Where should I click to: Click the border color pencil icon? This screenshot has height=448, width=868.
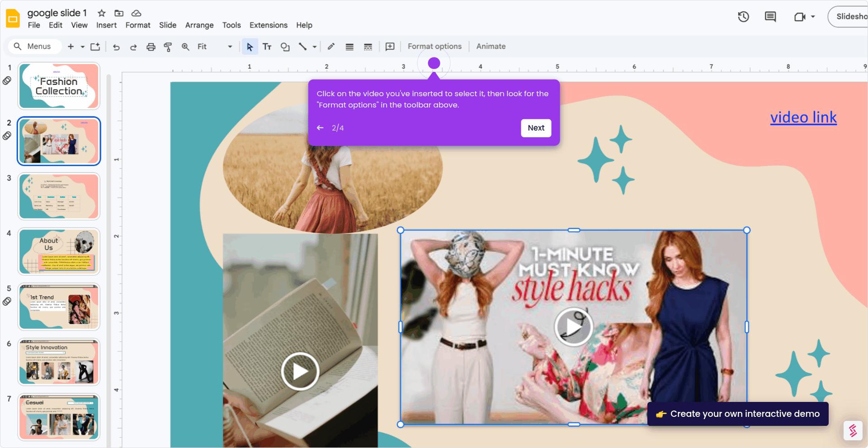(331, 47)
